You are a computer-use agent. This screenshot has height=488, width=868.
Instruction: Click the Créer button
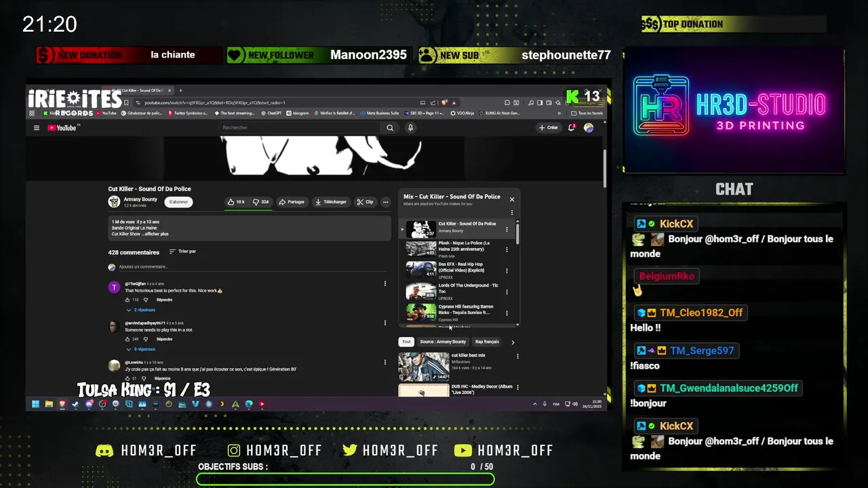pyautogui.click(x=548, y=127)
